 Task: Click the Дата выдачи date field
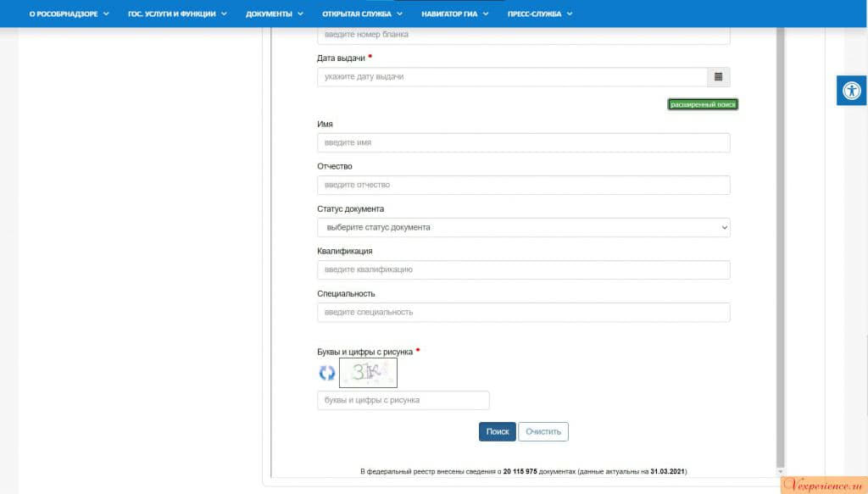coord(512,77)
